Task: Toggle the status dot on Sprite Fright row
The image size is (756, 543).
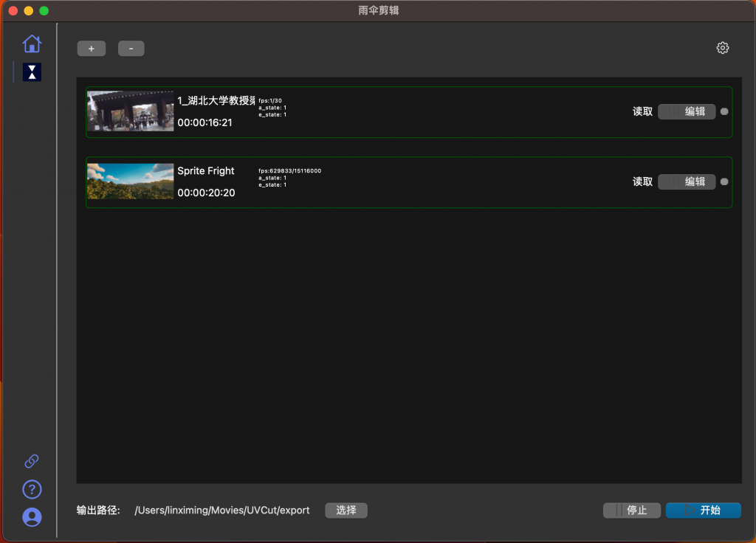Action: (x=724, y=181)
